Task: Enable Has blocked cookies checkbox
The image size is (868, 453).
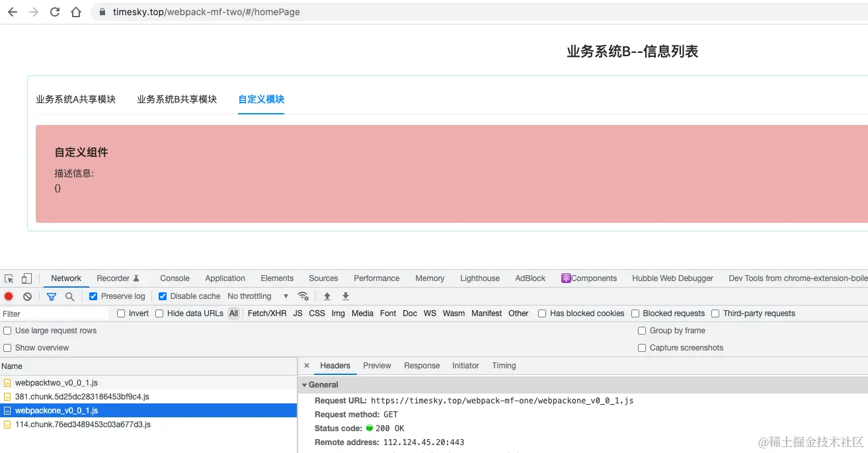Action: click(x=542, y=313)
